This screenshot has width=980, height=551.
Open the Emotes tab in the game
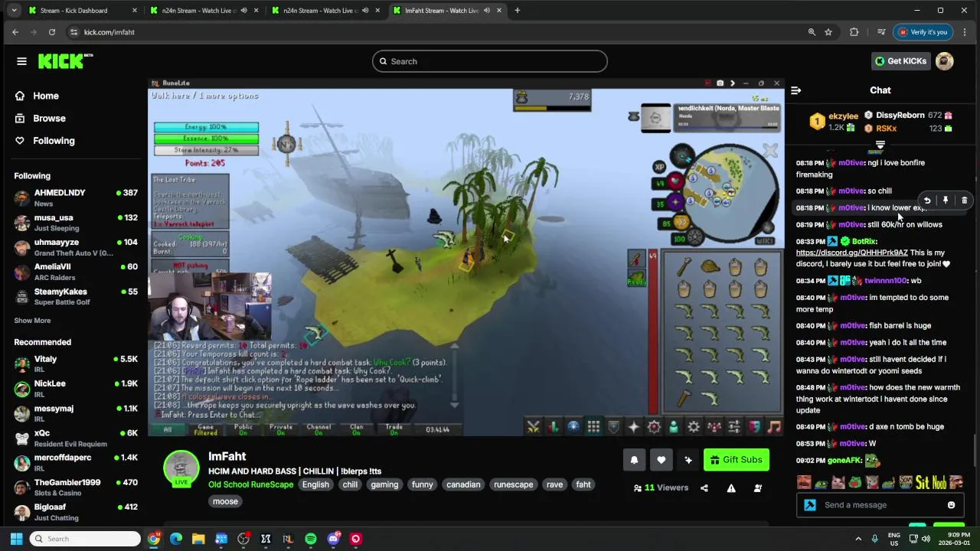(x=754, y=427)
